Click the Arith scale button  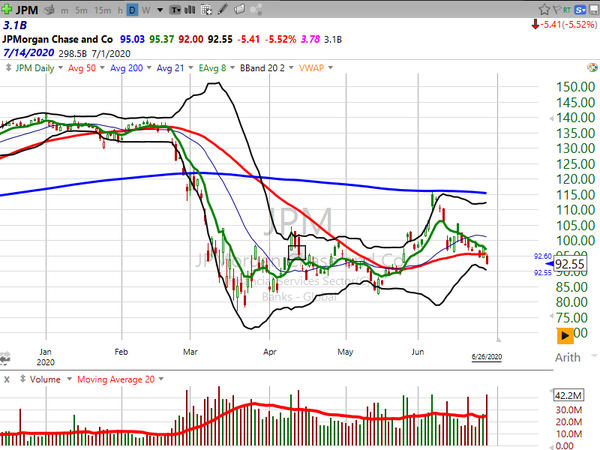(x=568, y=357)
